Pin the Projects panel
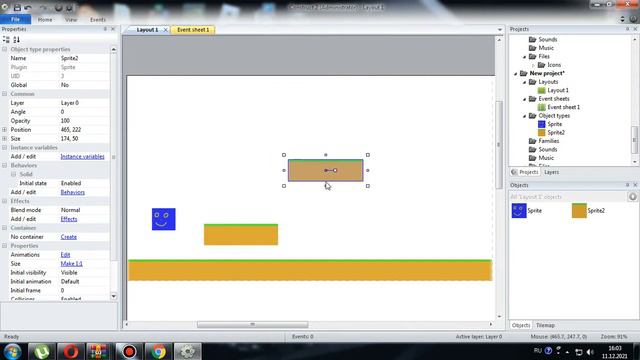 point(627,29)
